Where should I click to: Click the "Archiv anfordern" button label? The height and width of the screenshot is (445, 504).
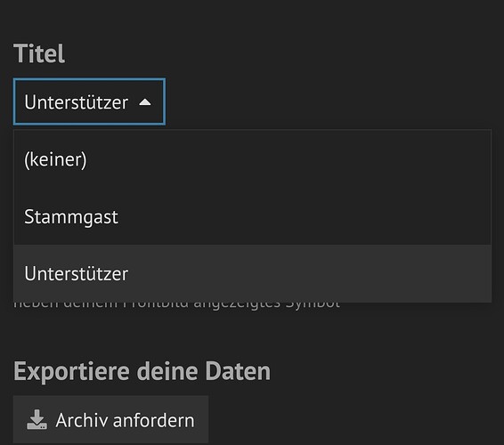pos(125,420)
